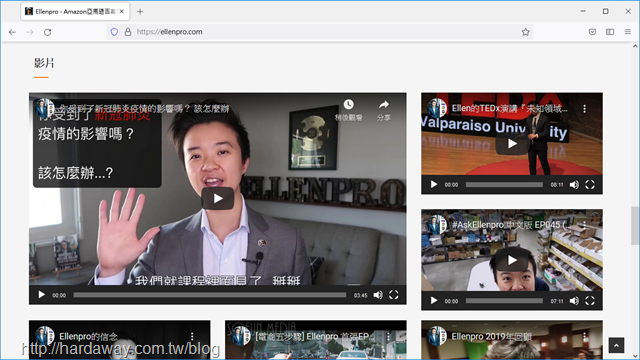640x360 pixels.
Task: Open a new browser tab
Action: pyautogui.click(x=140, y=11)
